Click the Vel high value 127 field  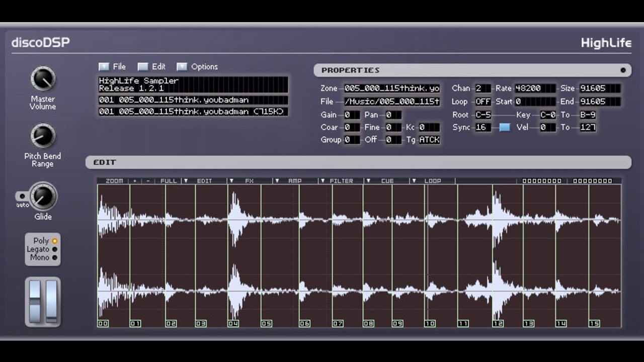(588, 127)
